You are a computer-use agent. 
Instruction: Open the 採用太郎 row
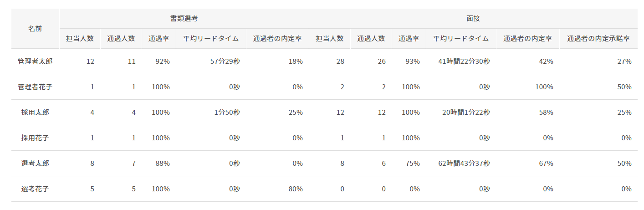[35, 113]
